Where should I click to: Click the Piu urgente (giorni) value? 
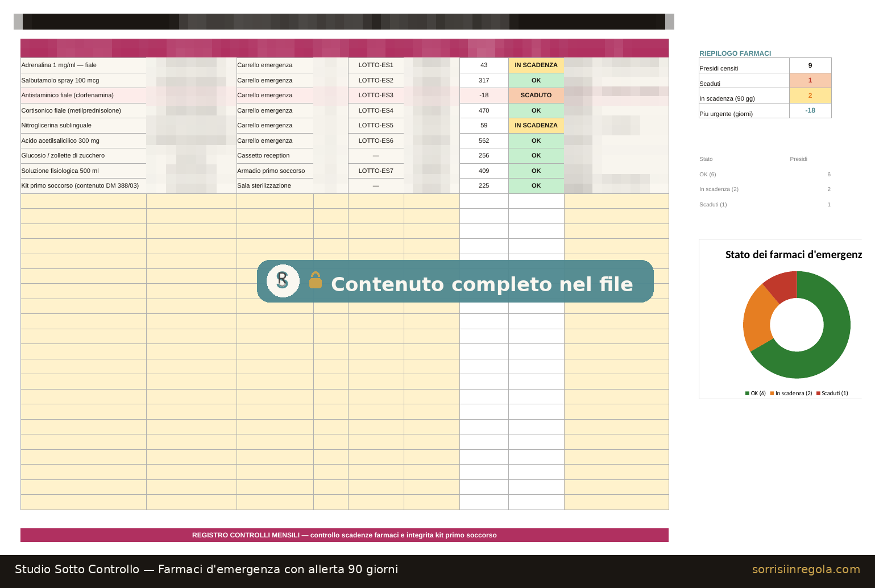pyautogui.click(x=810, y=111)
